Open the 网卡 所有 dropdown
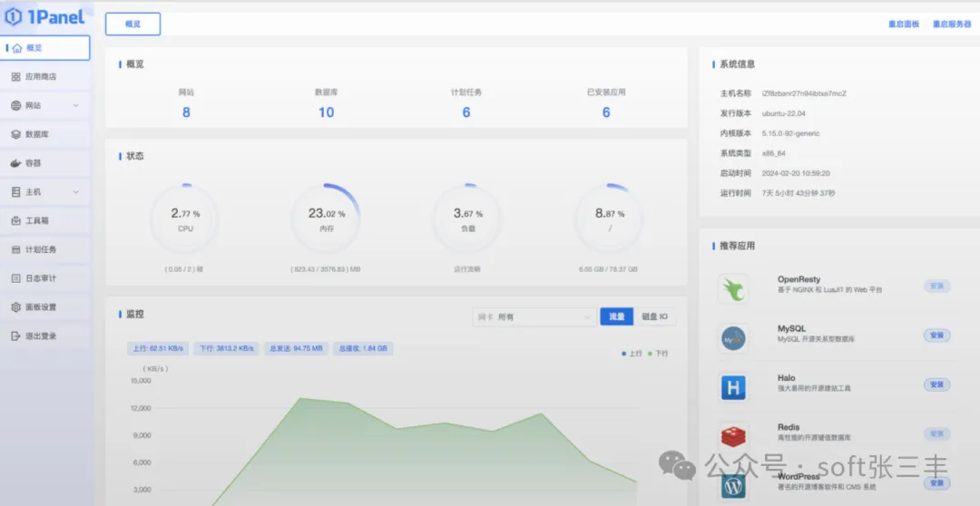 534,316
